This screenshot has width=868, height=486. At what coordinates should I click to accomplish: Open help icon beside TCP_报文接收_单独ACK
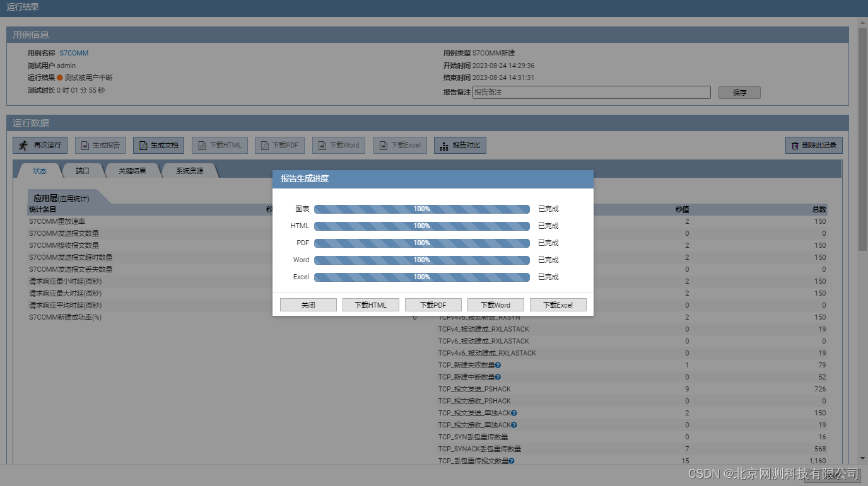click(514, 425)
